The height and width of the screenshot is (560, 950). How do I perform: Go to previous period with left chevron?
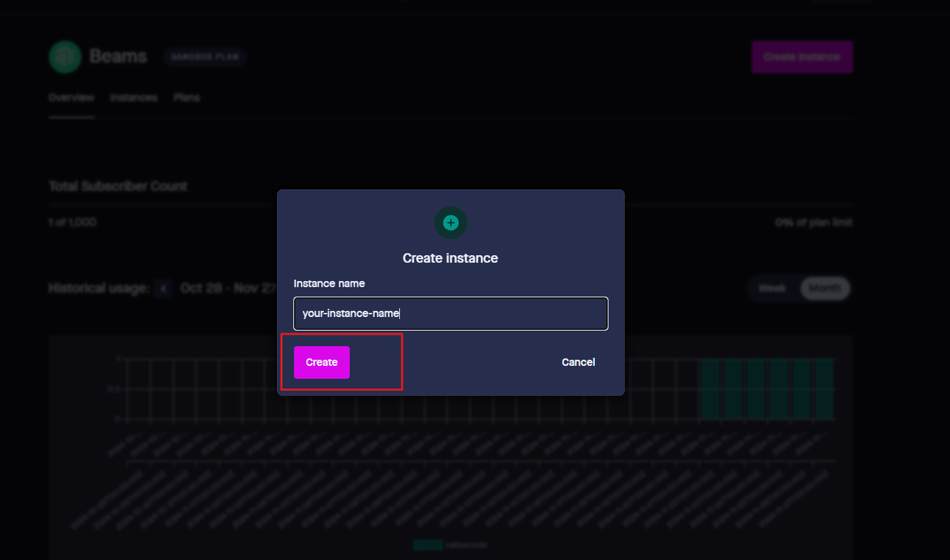[x=162, y=288]
